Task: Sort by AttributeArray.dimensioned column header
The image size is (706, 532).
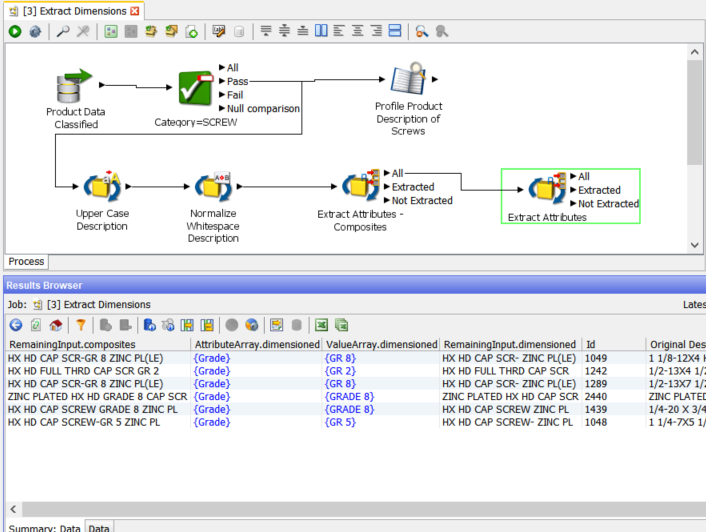Action: (256, 344)
